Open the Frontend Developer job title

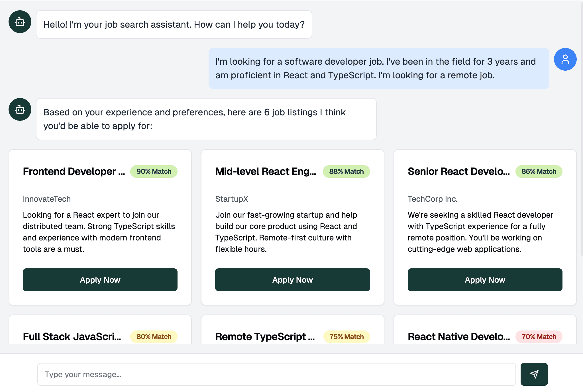pos(74,171)
